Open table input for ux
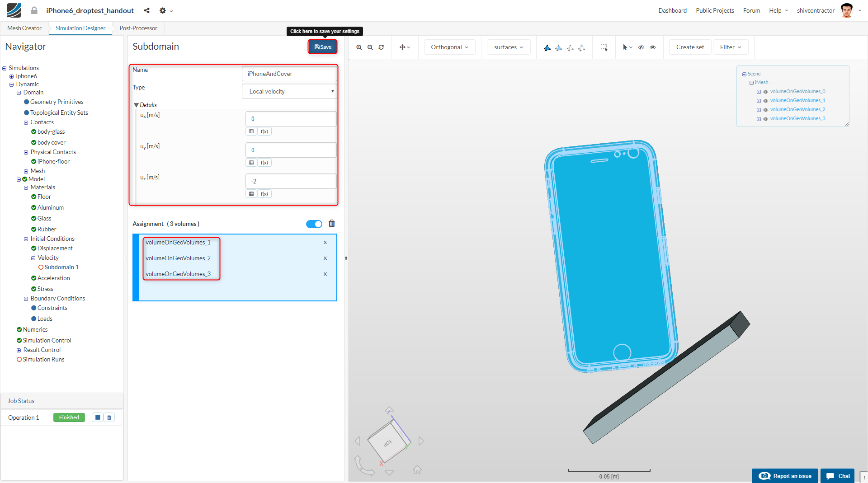Image resolution: width=868 pixels, height=483 pixels. pos(251,131)
